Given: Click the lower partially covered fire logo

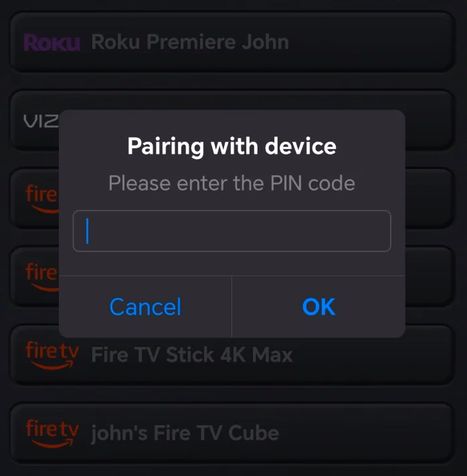Looking at the screenshot, I should 42,277.
